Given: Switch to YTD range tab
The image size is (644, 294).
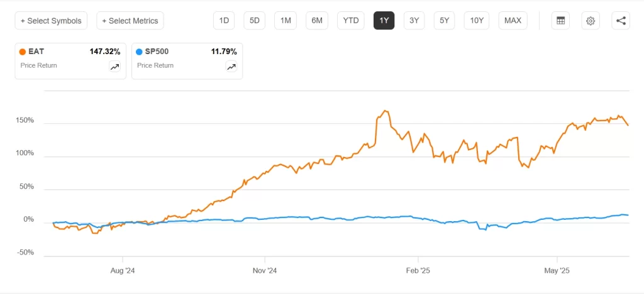Looking at the screenshot, I should tap(351, 21).
